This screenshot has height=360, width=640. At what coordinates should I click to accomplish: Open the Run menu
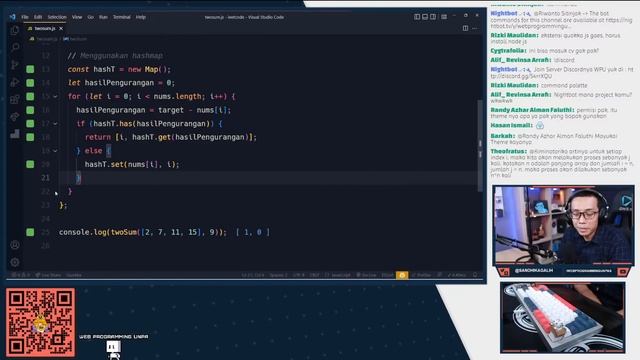[103, 17]
